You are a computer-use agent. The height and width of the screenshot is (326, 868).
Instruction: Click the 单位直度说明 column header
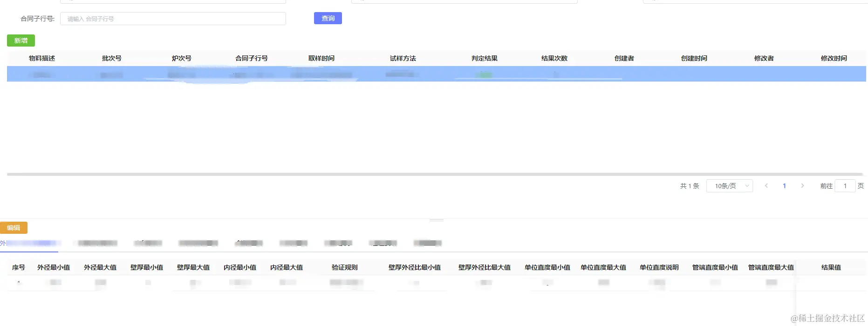(x=659, y=267)
